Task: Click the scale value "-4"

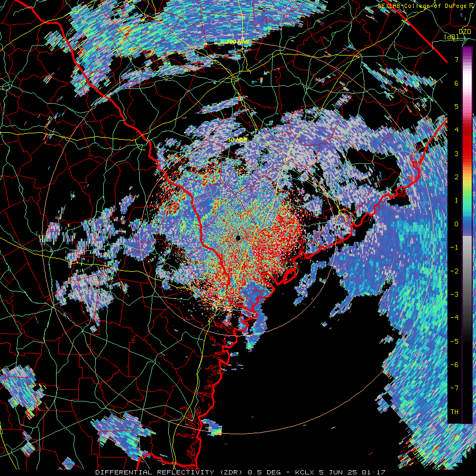Action: [x=454, y=318]
